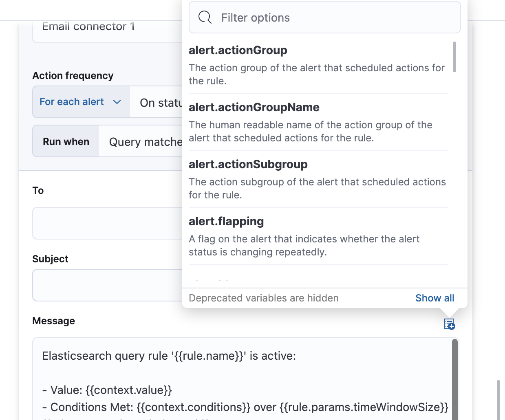This screenshot has height=420, width=505.
Task: Click the Action frequency heading
Action: pos(73,75)
